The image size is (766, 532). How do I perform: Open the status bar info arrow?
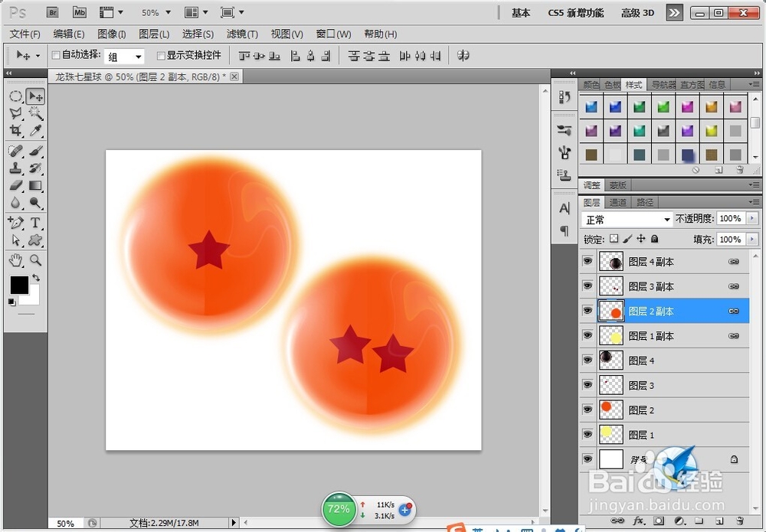234,523
